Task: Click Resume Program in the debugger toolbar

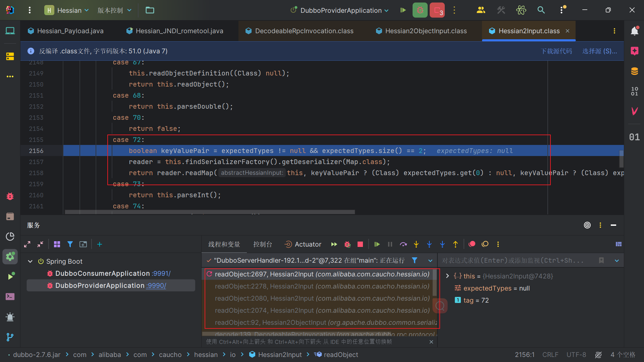Action: [377, 244]
